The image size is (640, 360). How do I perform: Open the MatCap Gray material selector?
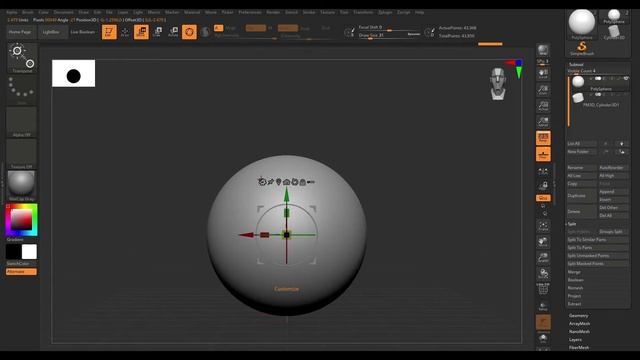coord(22,186)
